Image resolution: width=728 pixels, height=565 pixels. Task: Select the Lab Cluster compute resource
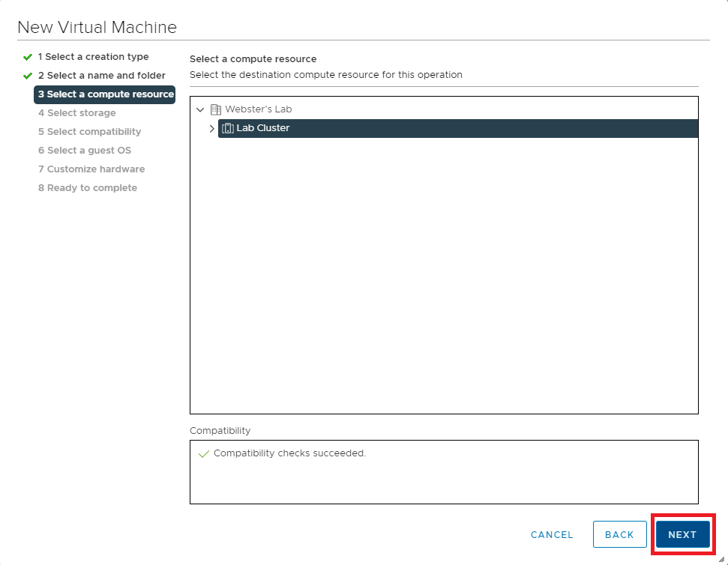[263, 128]
